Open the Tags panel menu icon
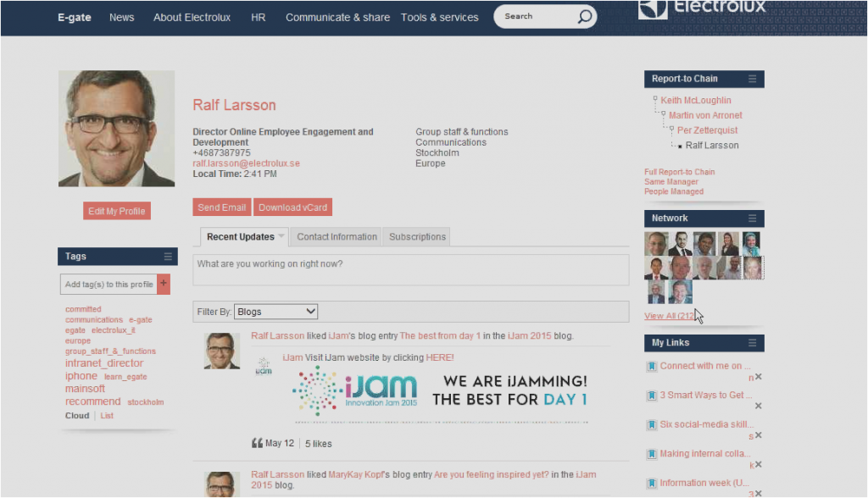 coord(168,257)
